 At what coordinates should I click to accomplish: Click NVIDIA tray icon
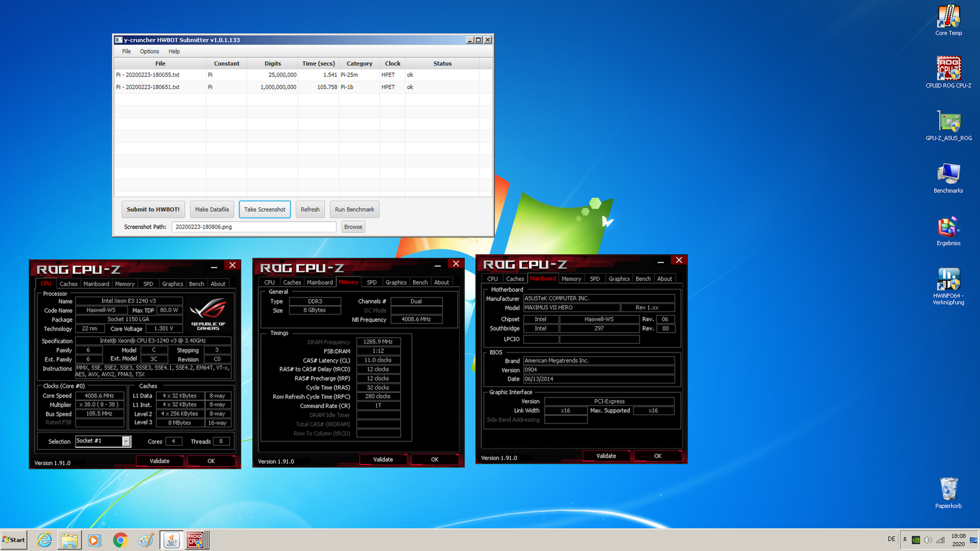[916, 540]
